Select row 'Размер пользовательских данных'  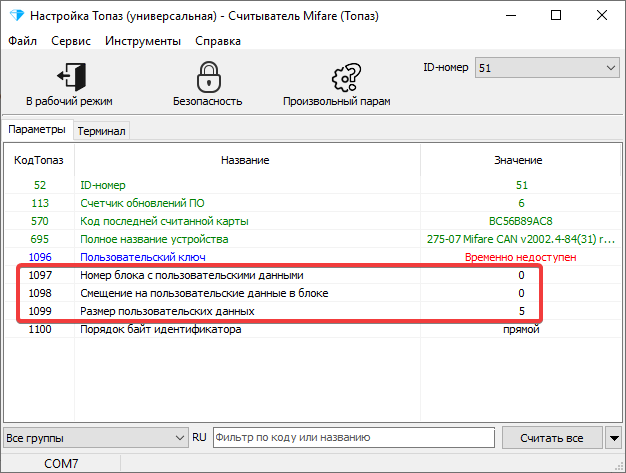pyautogui.click(x=313, y=311)
